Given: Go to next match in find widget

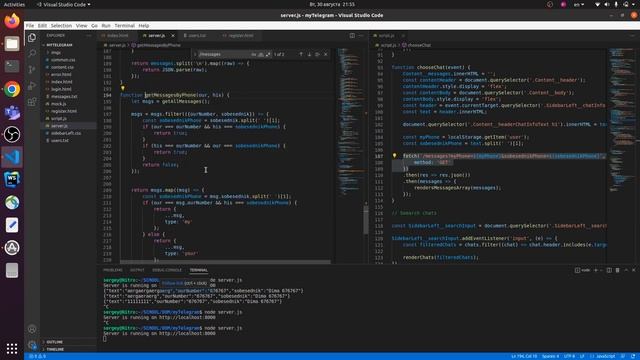Looking at the screenshot, I should (x=309, y=54).
